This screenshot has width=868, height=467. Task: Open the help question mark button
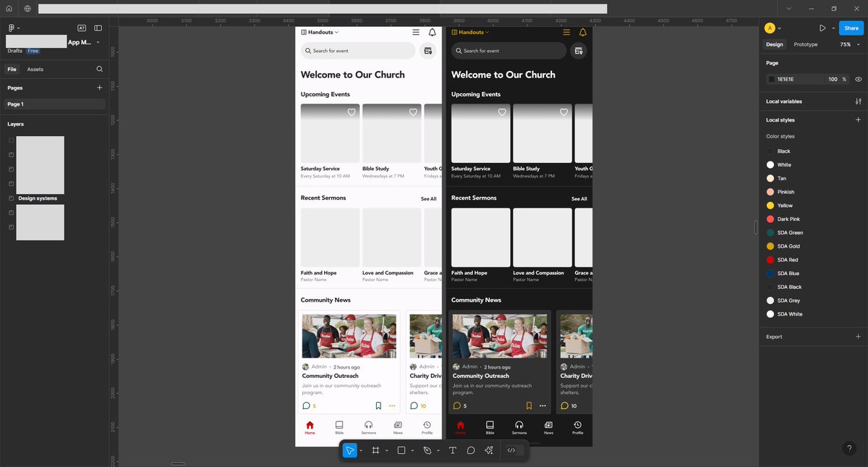click(x=850, y=449)
